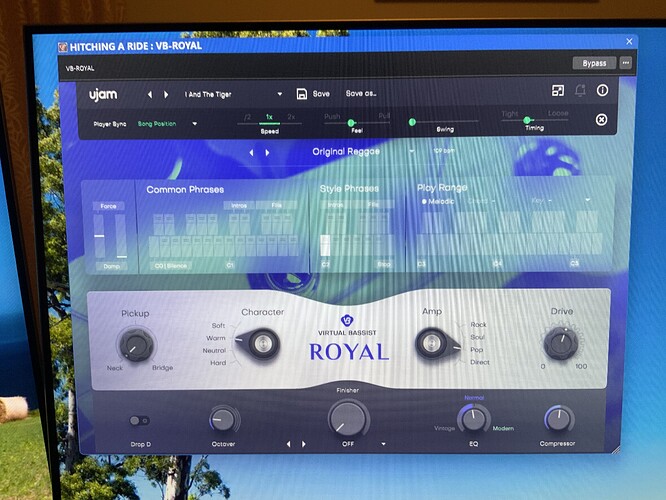Set Speed to 1x
This screenshot has height=500, width=666.
coord(269,116)
